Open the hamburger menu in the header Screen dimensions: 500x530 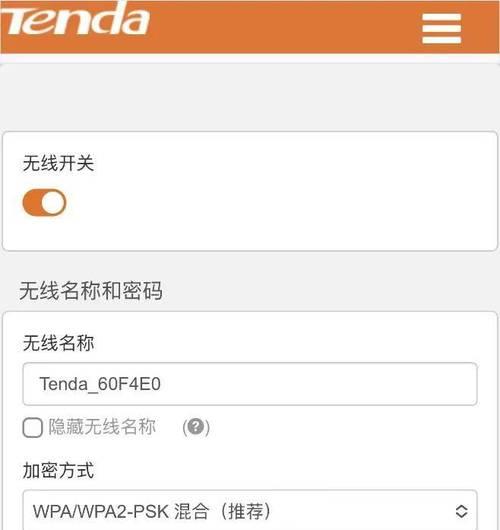tap(442, 28)
